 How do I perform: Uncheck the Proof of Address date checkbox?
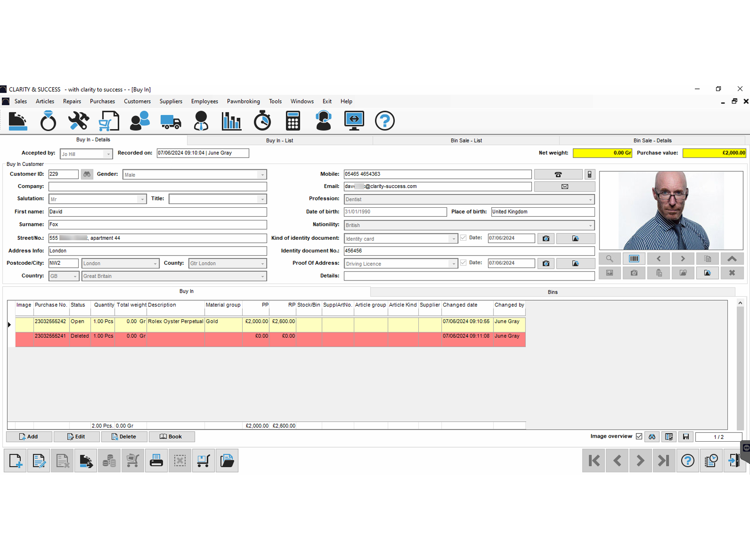(x=464, y=262)
